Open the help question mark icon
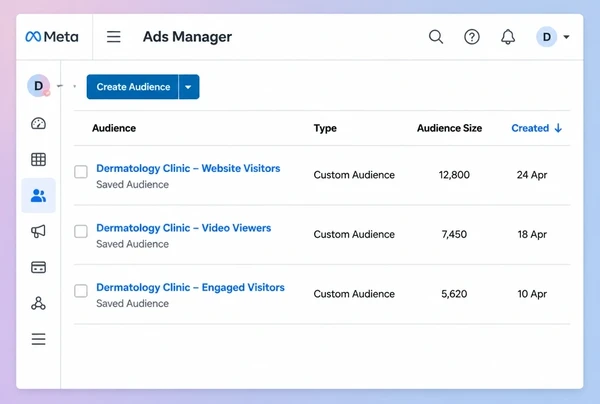 472,37
